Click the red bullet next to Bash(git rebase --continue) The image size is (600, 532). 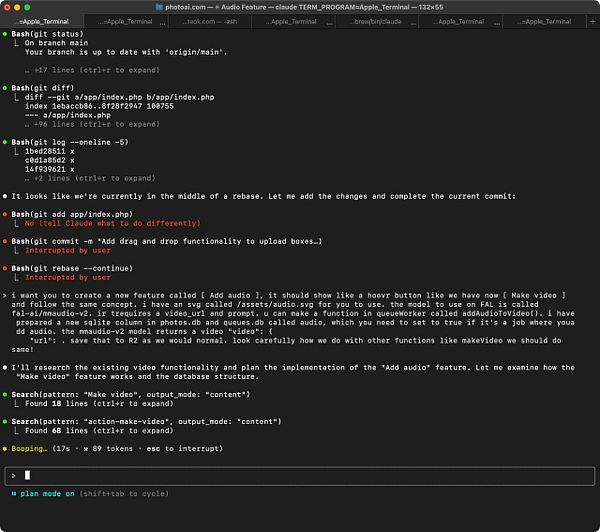(x=5, y=268)
